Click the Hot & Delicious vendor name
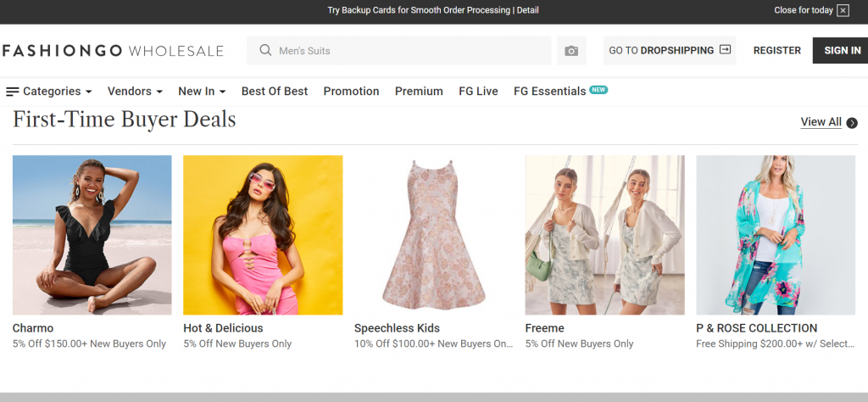Image resolution: width=868 pixels, height=402 pixels. click(x=223, y=328)
